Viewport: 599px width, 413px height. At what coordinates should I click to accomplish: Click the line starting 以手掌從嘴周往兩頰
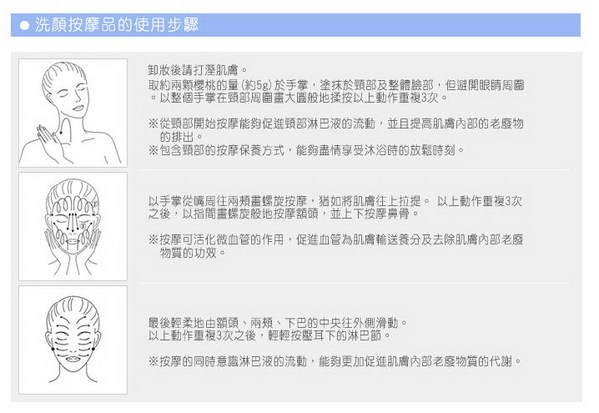click(x=335, y=201)
